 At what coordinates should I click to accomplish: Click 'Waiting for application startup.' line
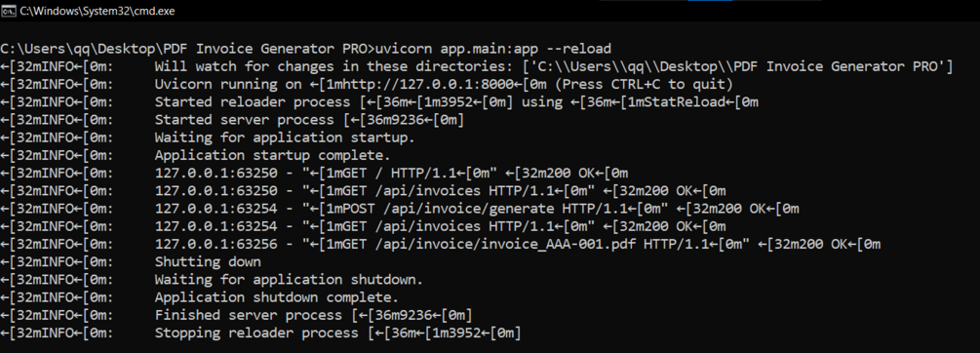coord(208,137)
